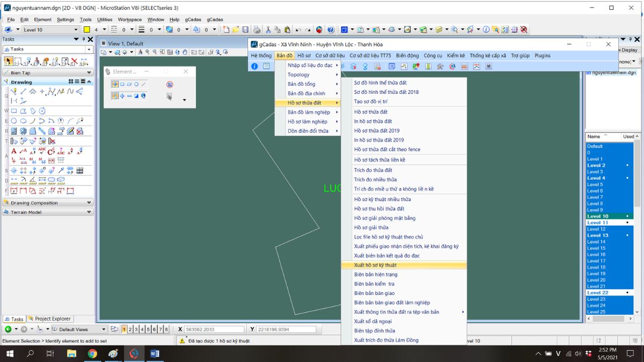
Task: Click the gCadas blue info icon
Action: pyautogui.click(x=254, y=67)
